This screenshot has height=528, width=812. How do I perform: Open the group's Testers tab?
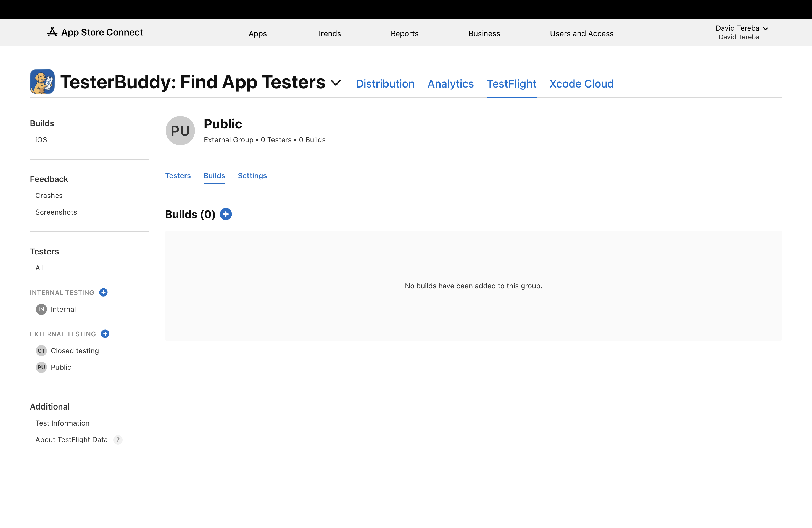[x=178, y=176]
